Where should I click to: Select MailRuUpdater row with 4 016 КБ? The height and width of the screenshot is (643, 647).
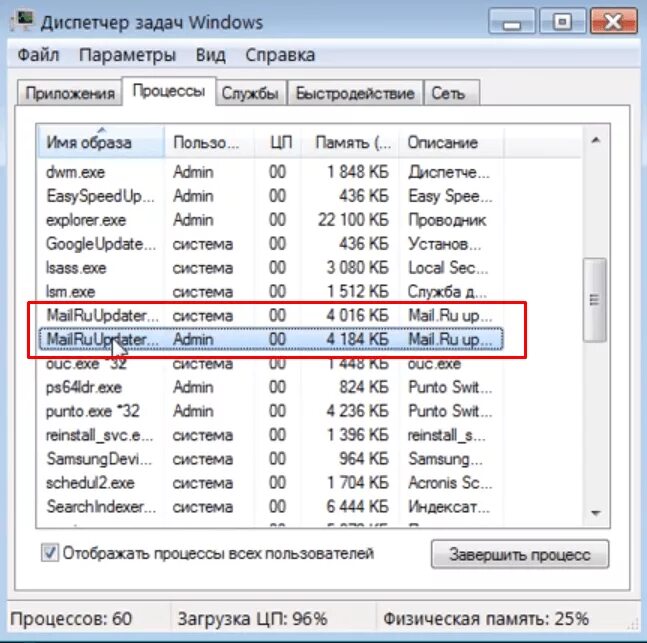coord(270,316)
